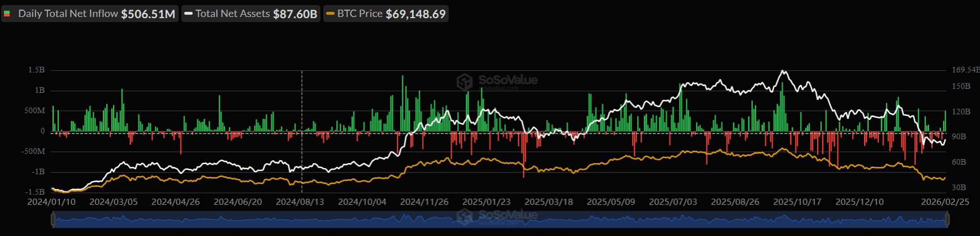Click the 2026/02/25 end date label

(944, 202)
